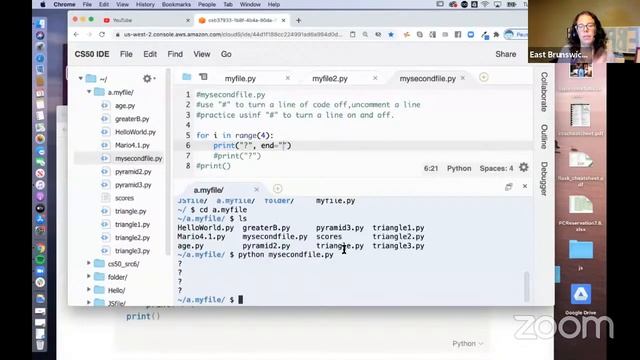
Task: Click the Trash icon in the Dock
Action: click(40, 345)
